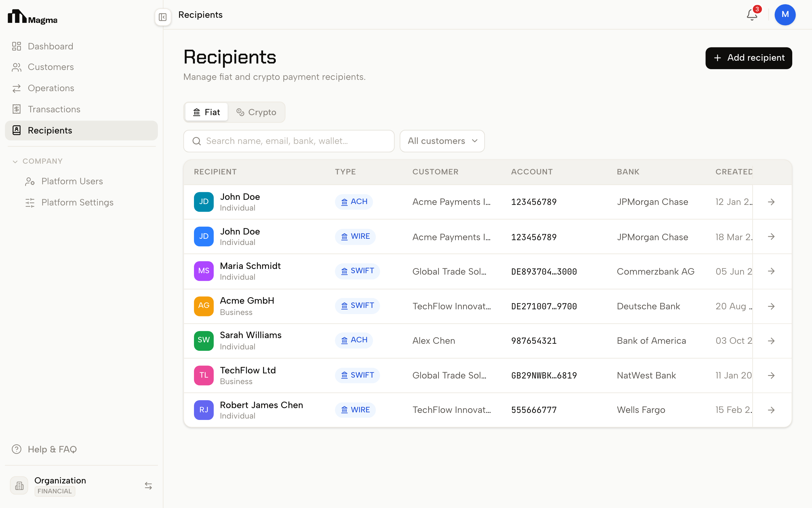
Task: Click the Add recipient button
Action: [749, 58]
